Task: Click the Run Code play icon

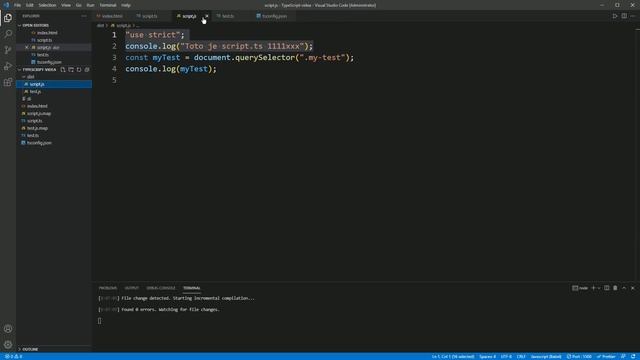Action: point(615,16)
